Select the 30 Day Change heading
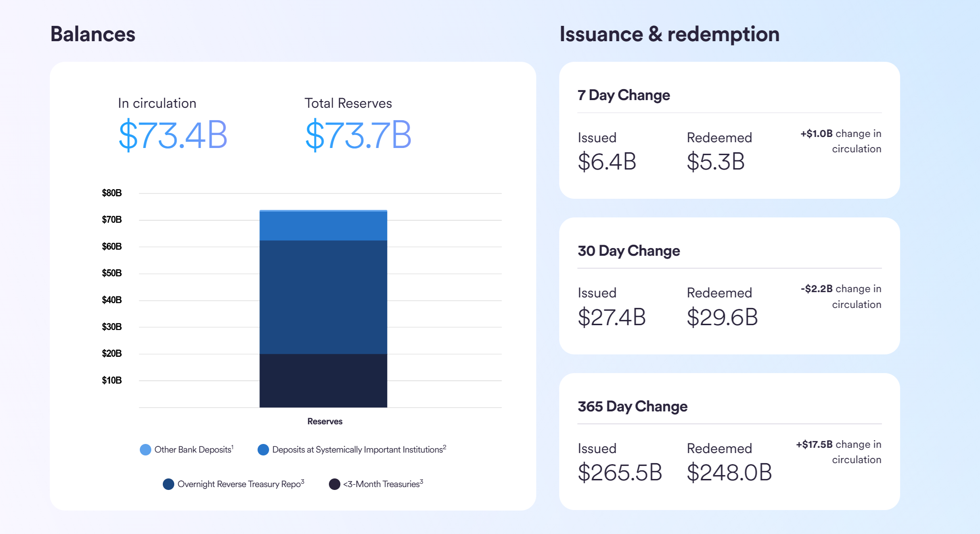 point(629,251)
